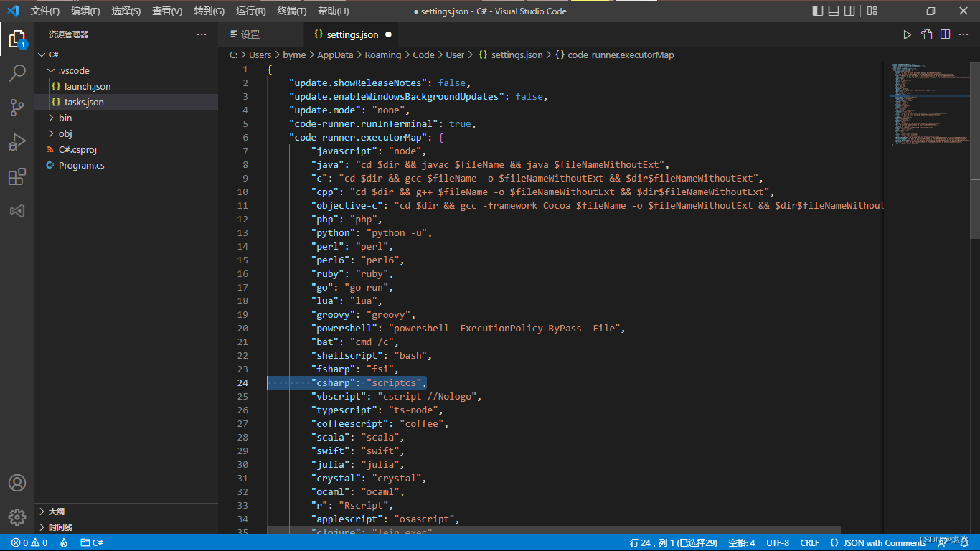Image resolution: width=980 pixels, height=551 pixels.
Task: Open Explorer panel more actions ellipsis
Action: pos(202,34)
